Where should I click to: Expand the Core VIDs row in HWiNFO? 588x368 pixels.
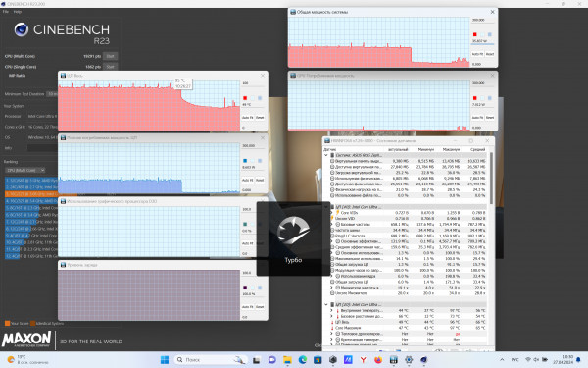[331, 213]
